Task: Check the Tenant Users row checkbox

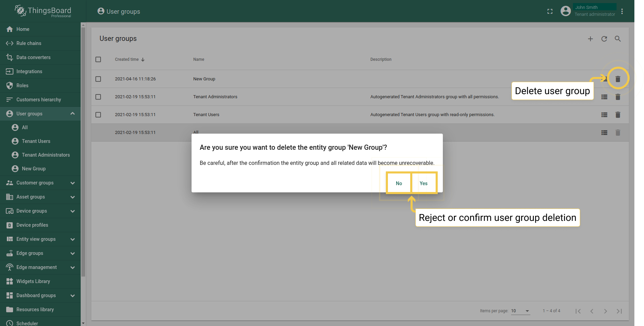Action: [x=98, y=115]
